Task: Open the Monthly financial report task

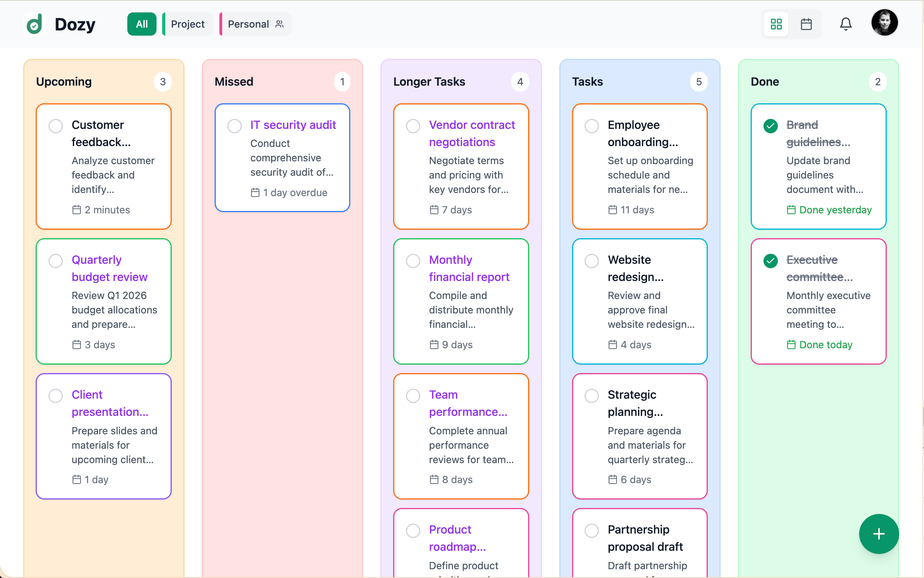Action: click(x=469, y=268)
